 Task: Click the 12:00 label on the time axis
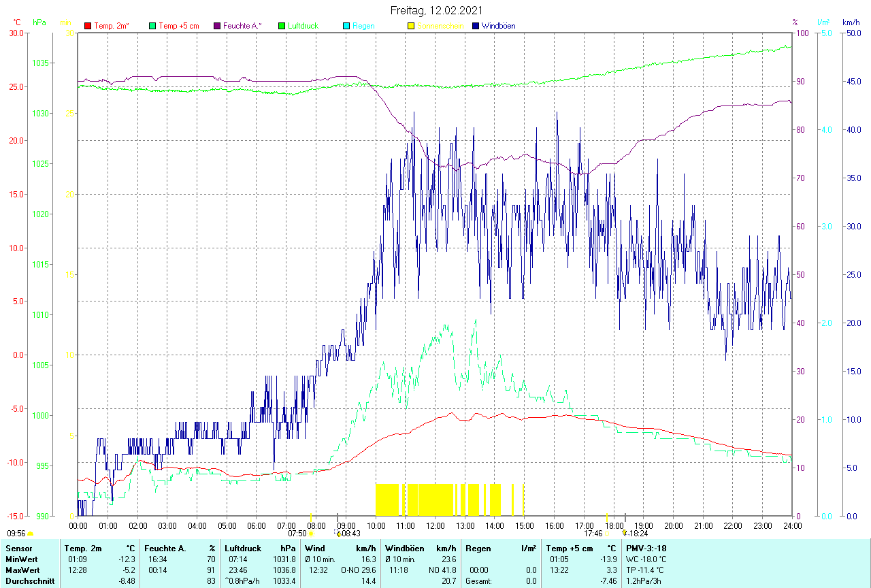pyautogui.click(x=435, y=525)
